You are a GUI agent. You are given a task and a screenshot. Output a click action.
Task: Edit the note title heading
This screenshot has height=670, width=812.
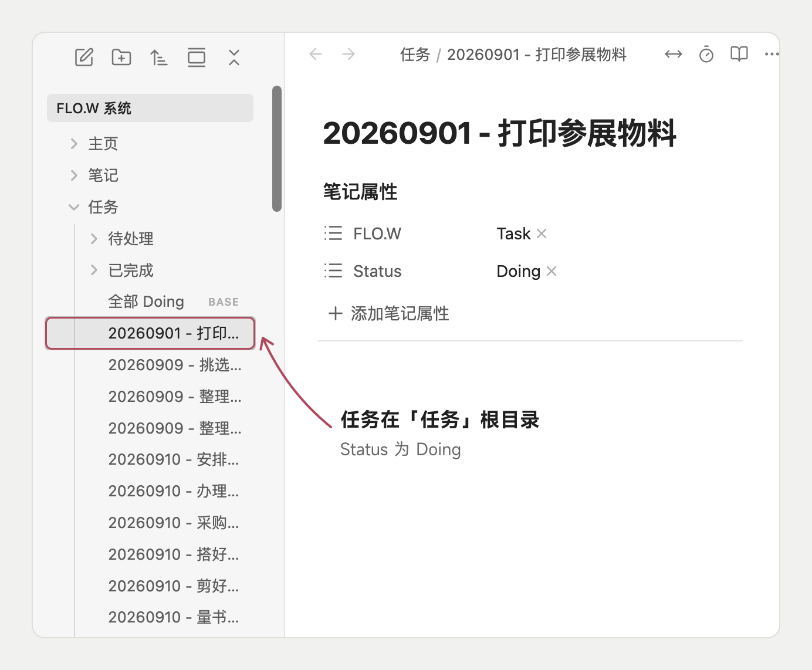tap(500, 133)
